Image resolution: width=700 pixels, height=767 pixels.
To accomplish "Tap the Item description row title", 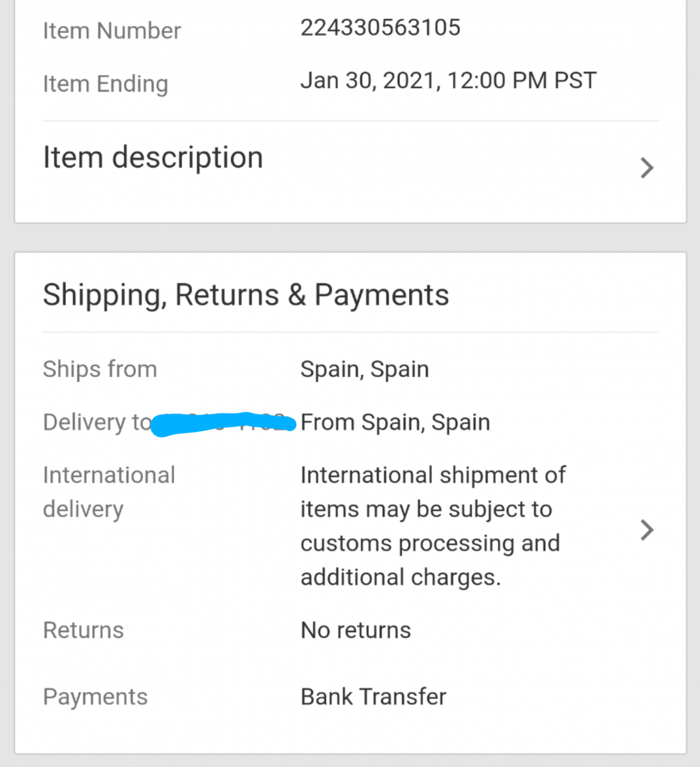I will pos(153,158).
